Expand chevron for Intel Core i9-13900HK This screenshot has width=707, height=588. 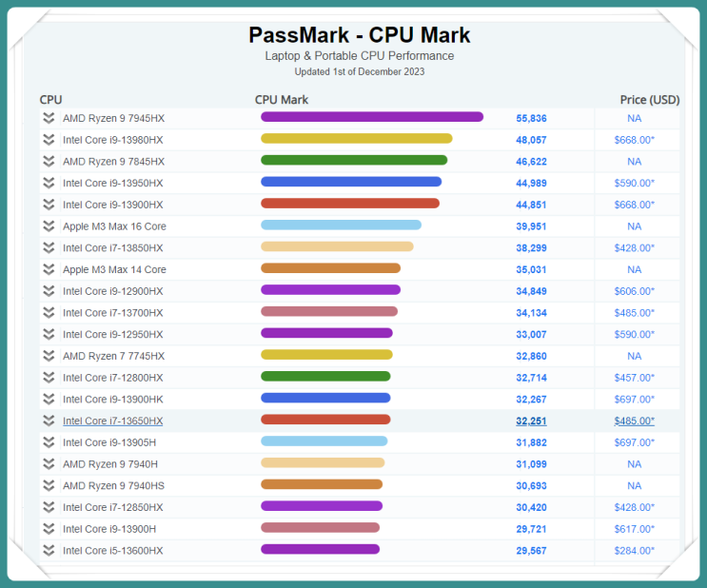click(x=49, y=400)
